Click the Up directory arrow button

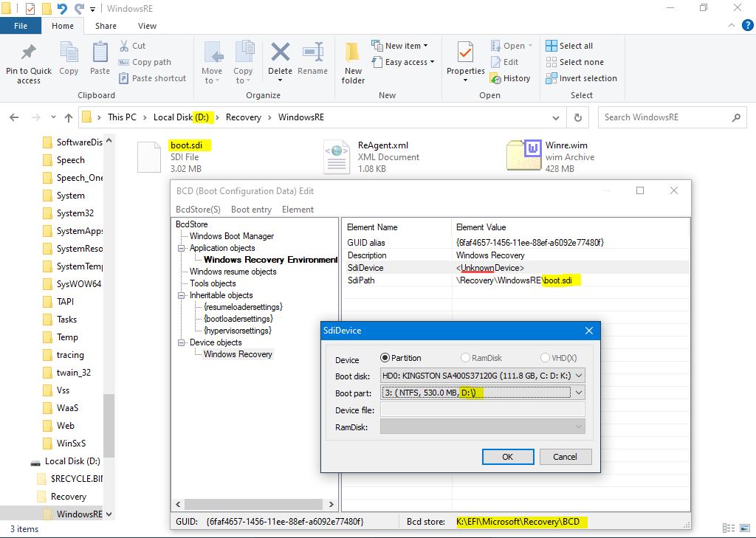[69, 117]
